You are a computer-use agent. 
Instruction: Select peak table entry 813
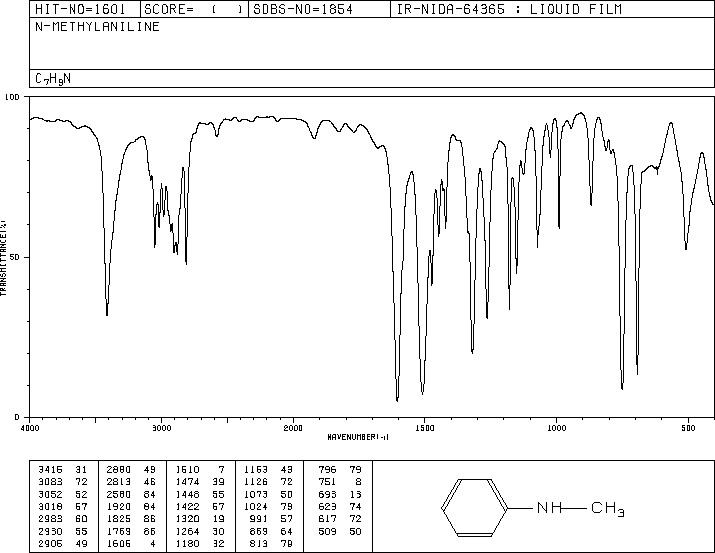259,544
